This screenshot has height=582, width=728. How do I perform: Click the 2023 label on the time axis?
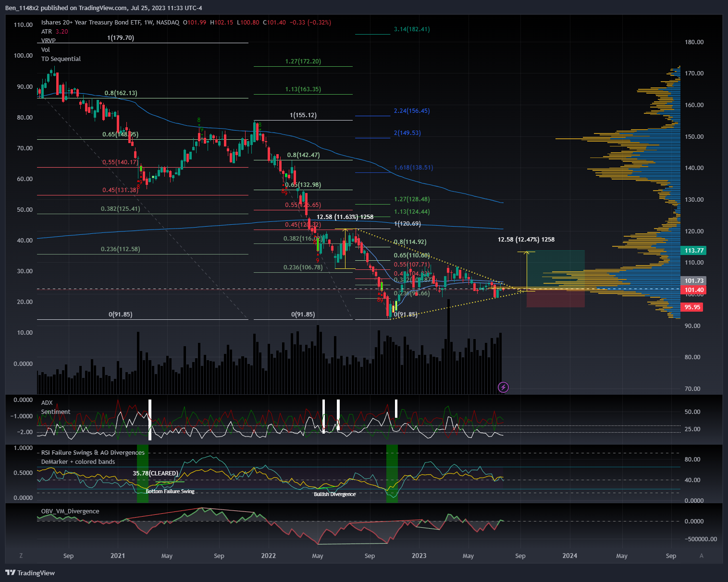pos(419,556)
